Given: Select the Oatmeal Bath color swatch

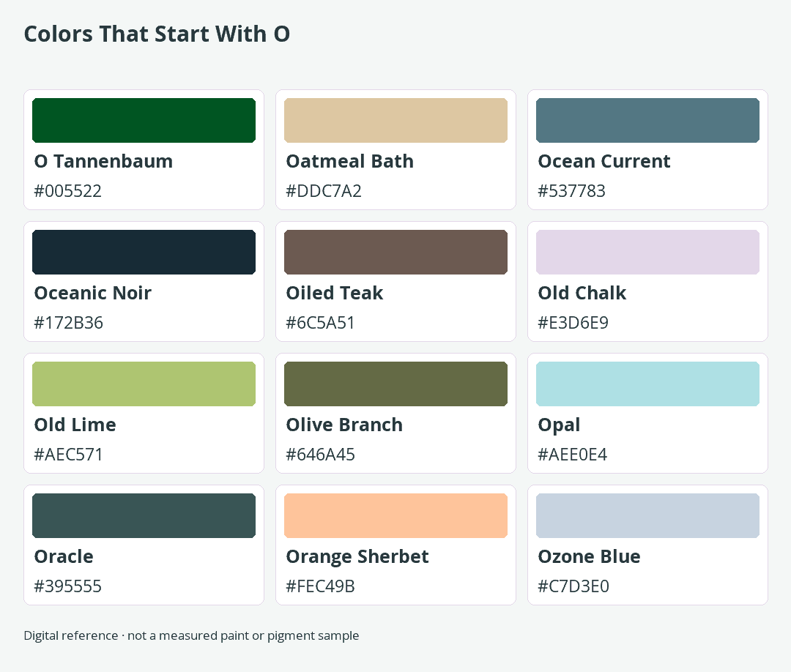Looking at the screenshot, I should (x=395, y=121).
